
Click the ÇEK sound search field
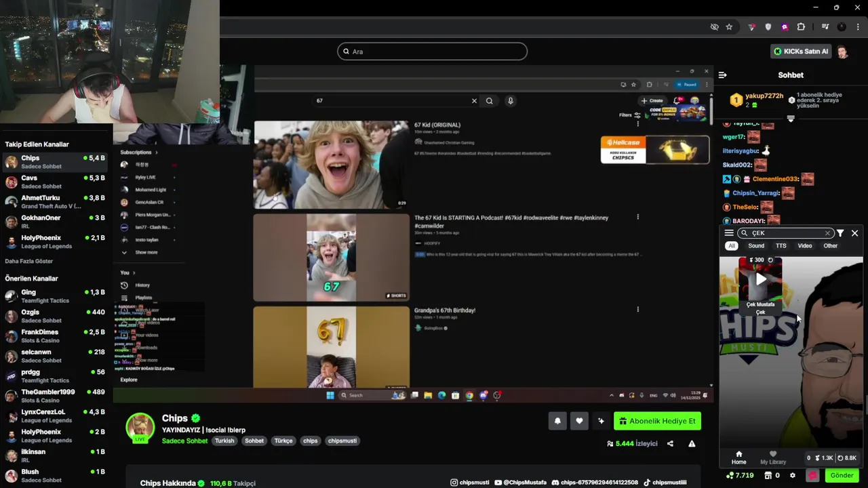[x=785, y=233]
